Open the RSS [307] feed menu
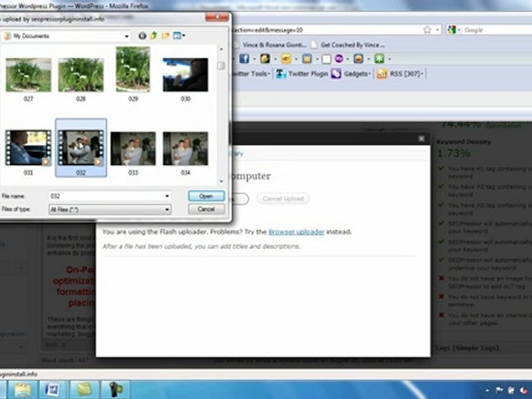This screenshot has height=399, width=532. click(x=400, y=74)
